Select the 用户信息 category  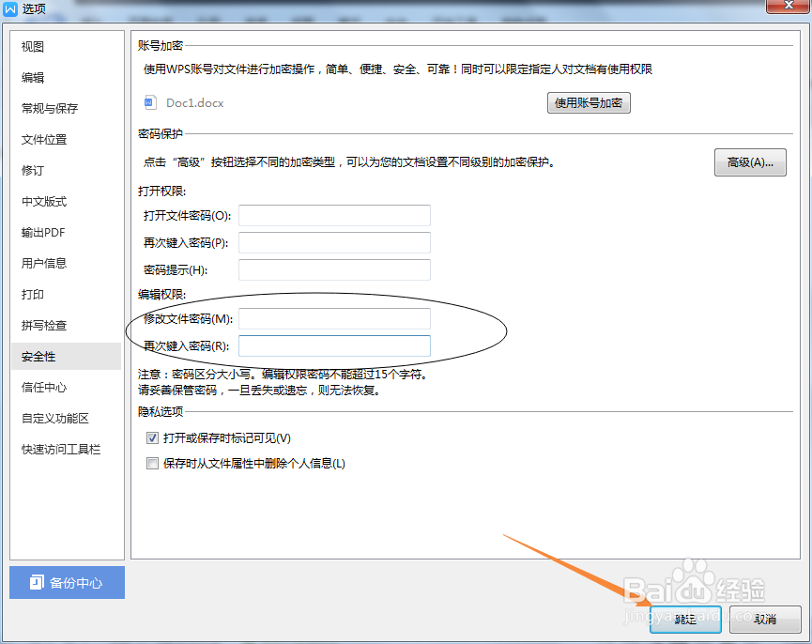coord(45,263)
